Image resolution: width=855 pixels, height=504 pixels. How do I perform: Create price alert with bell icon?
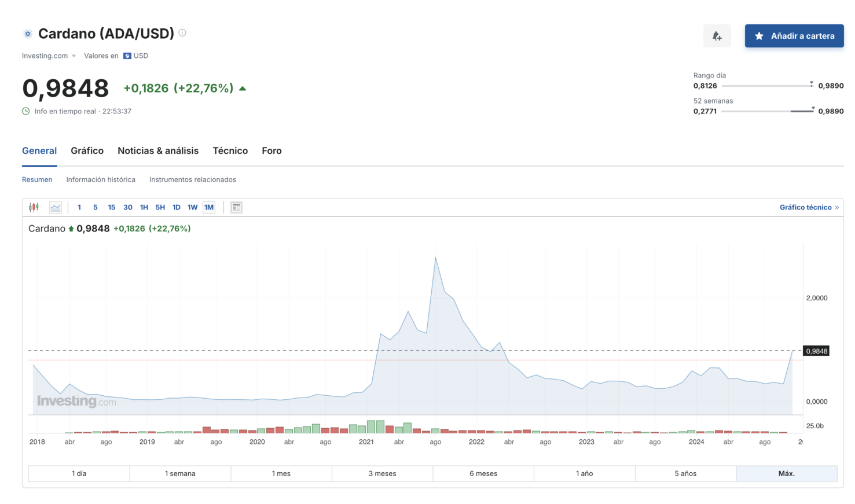click(x=717, y=36)
